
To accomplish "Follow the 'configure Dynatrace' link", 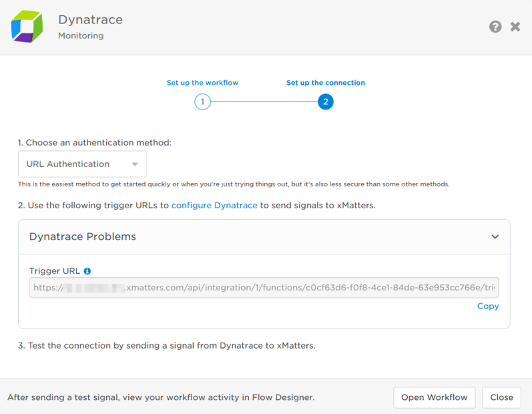I will pos(214,206).
